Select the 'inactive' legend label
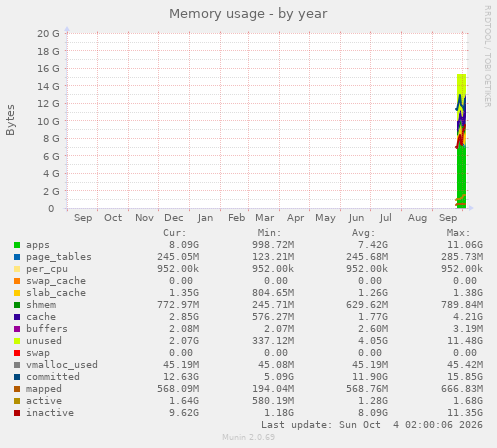 click(50, 413)
